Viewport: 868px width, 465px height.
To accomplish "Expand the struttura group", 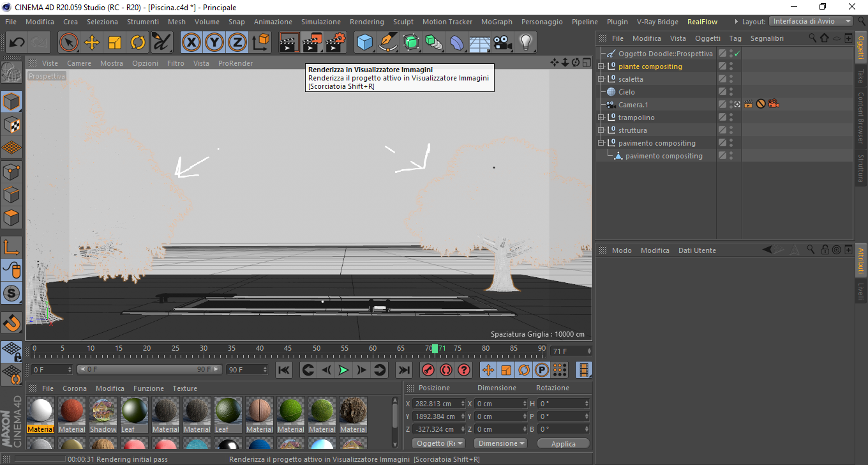I will 601,130.
